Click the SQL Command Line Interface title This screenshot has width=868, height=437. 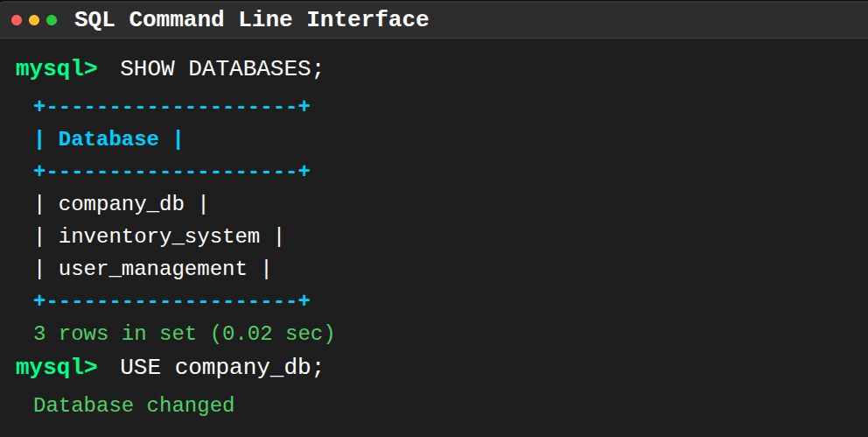251,19
